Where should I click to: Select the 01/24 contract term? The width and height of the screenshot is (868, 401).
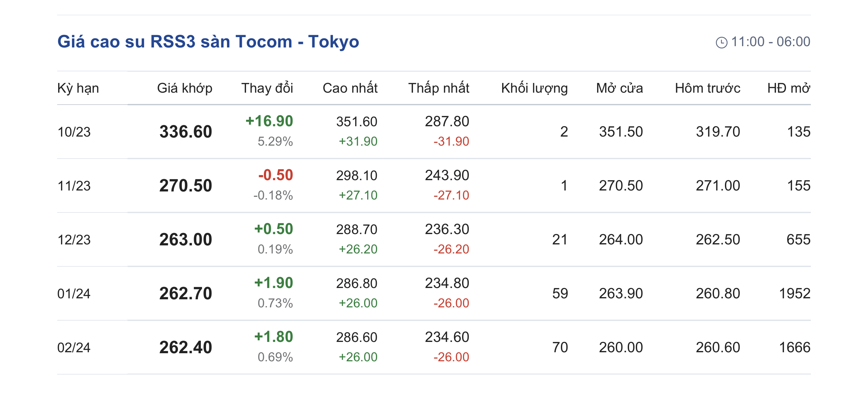point(74,293)
